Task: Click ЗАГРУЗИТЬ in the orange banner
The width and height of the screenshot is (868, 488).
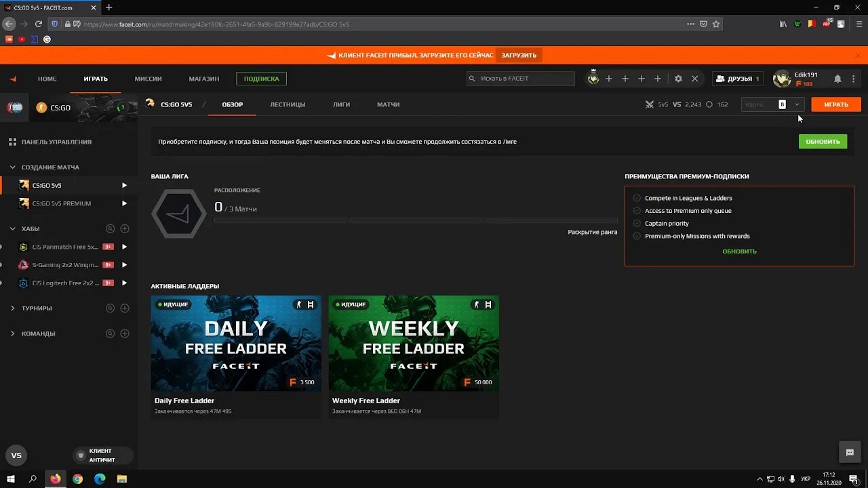Action: pyautogui.click(x=519, y=55)
